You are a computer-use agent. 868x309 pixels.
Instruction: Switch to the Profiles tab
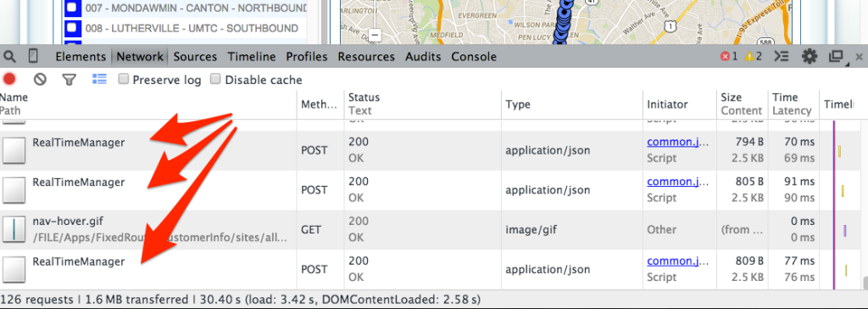[x=307, y=57]
